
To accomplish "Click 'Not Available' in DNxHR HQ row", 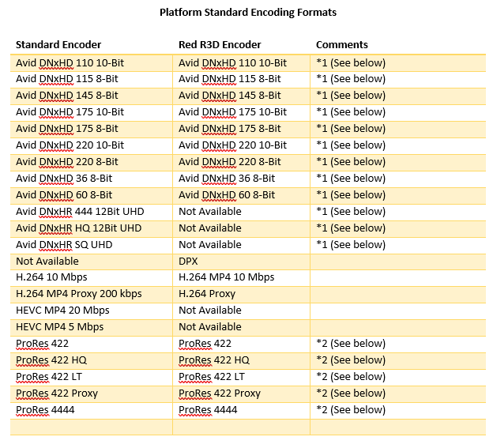I will [210, 228].
